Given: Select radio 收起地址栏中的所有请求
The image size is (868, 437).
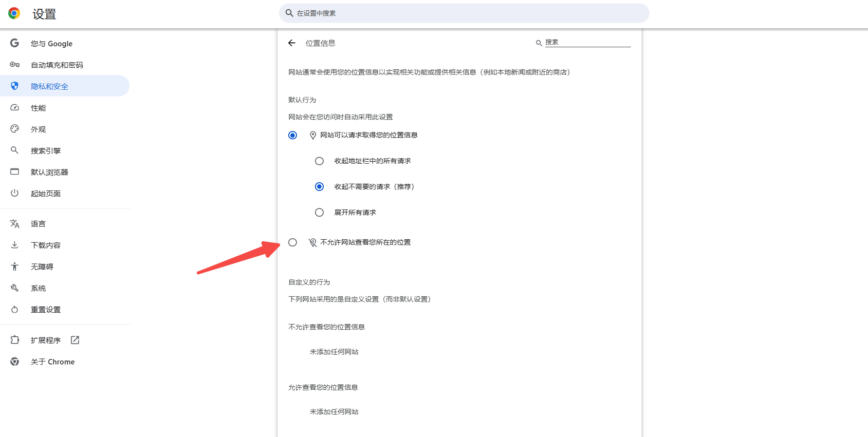Looking at the screenshot, I should 319,161.
